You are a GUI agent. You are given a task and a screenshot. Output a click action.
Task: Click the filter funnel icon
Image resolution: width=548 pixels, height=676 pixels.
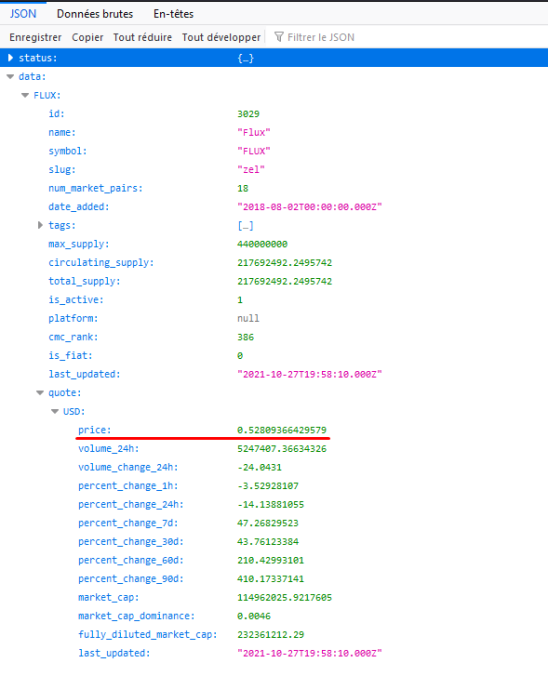279,37
